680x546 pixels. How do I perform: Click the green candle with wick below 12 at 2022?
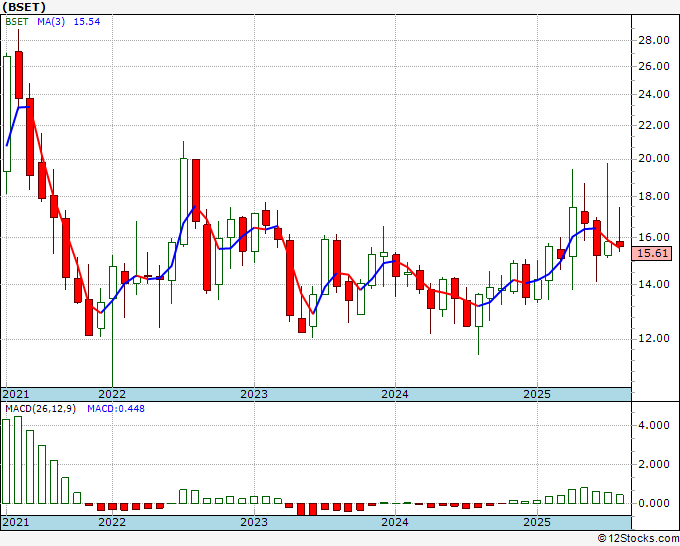click(113, 282)
